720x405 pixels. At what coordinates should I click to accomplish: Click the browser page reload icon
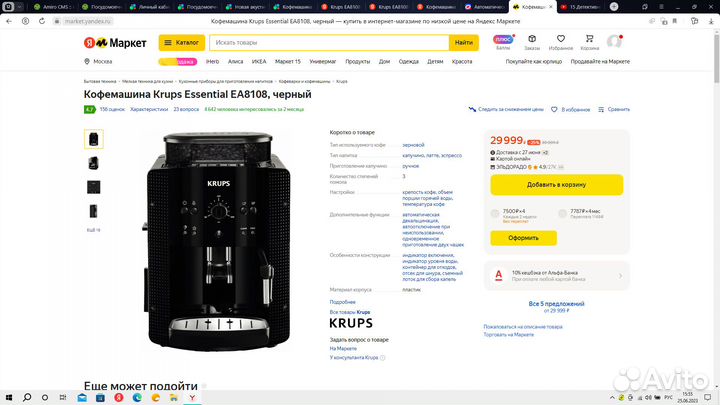pyautogui.click(x=42, y=21)
